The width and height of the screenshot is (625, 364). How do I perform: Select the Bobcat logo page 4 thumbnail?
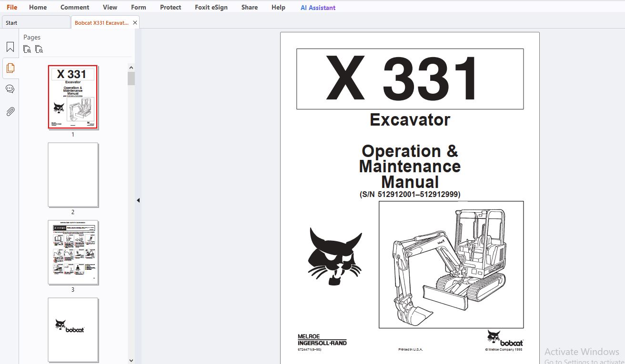(x=73, y=329)
